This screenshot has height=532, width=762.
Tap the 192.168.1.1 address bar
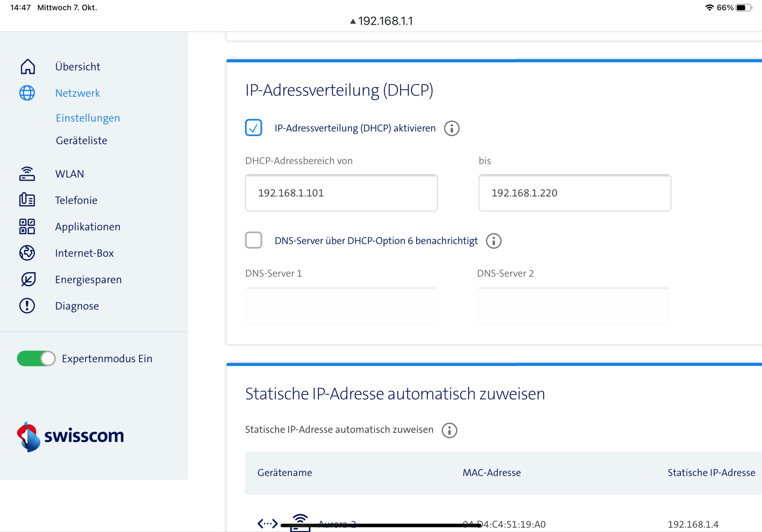coord(382,21)
